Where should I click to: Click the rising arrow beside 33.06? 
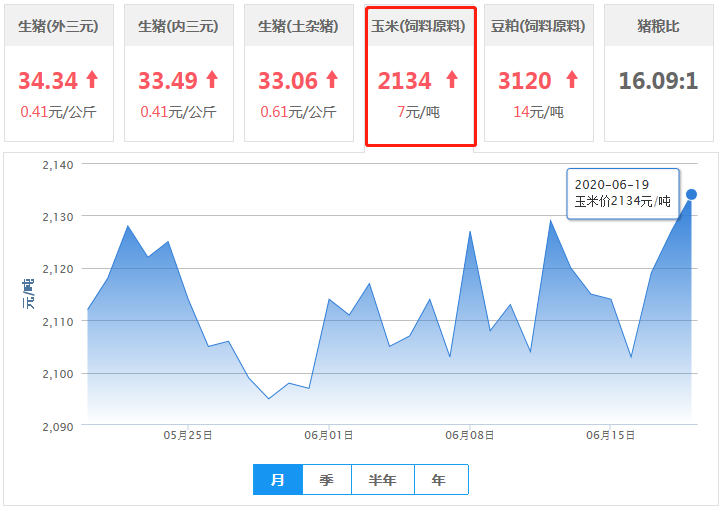(x=332, y=80)
